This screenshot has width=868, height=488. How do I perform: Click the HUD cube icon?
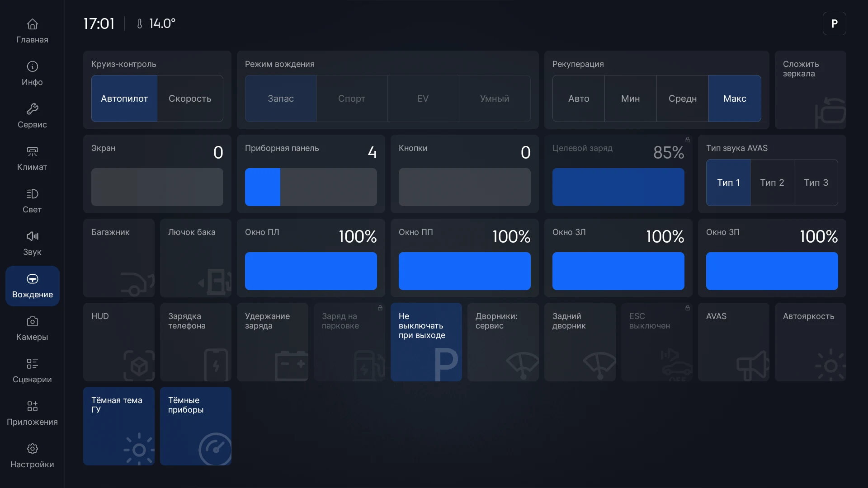(x=139, y=365)
